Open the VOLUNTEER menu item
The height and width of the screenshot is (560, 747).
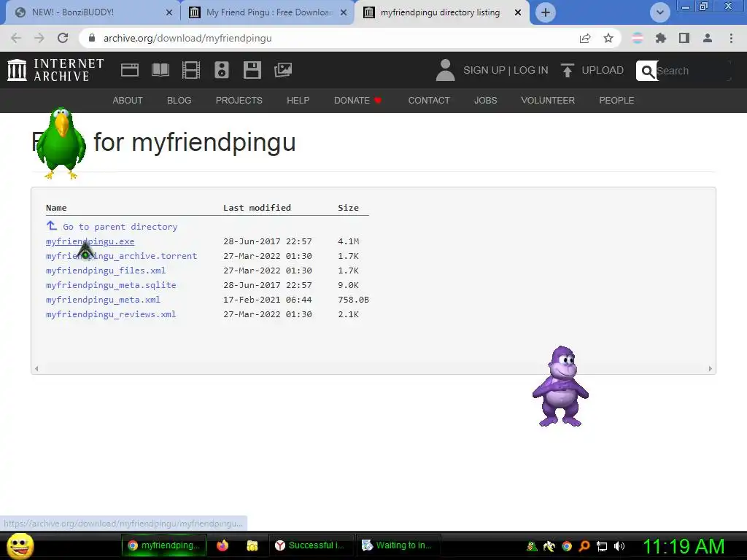[x=548, y=101]
